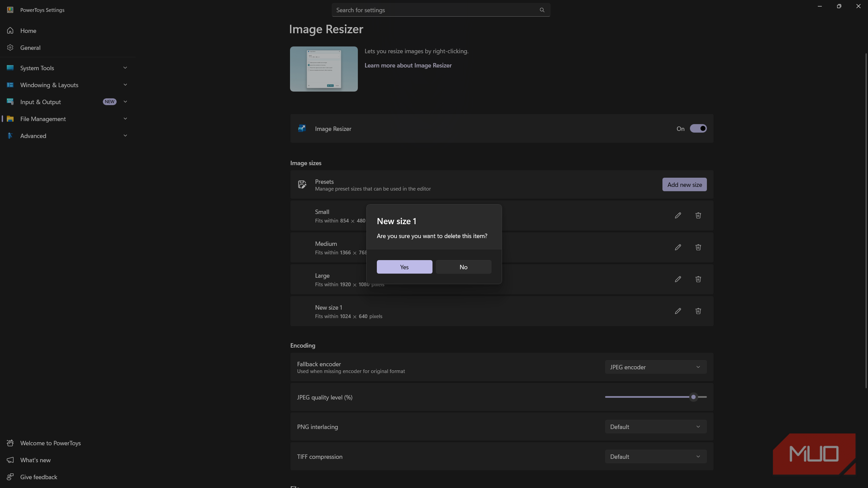Image resolution: width=868 pixels, height=488 pixels.
Task: Click the NEW badge on Input & Output
Action: click(x=110, y=102)
